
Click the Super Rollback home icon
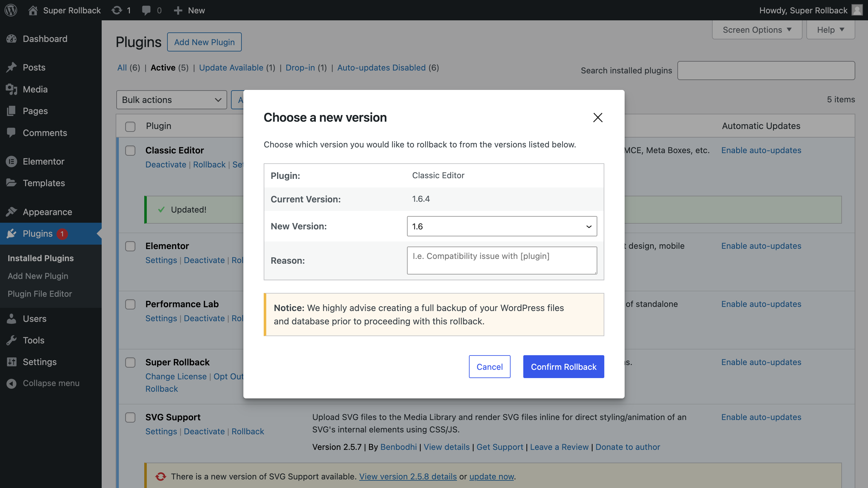tap(33, 10)
